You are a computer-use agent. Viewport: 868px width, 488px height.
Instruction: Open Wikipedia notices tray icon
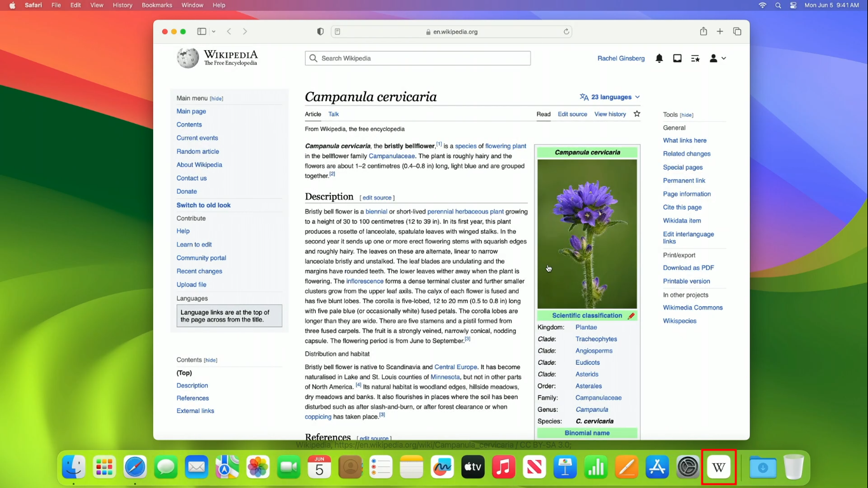677,58
